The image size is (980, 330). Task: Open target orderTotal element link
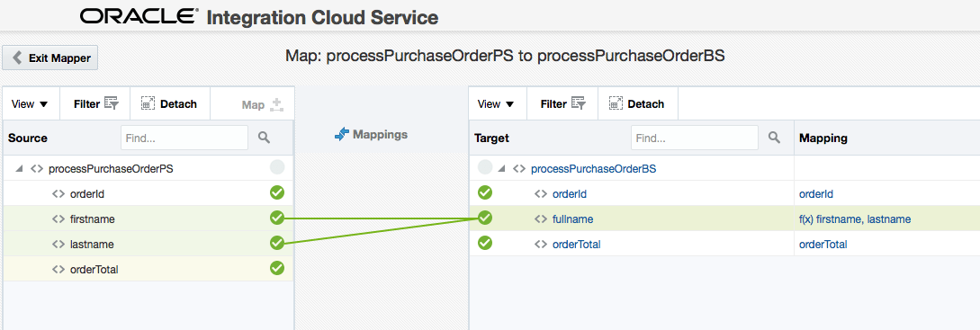point(576,245)
